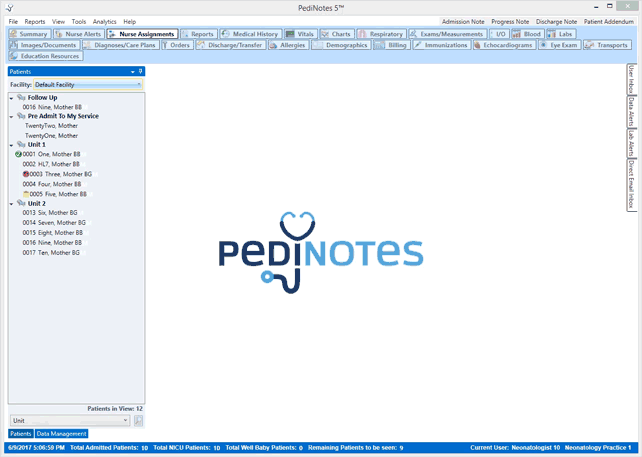Select patient 0005 Five, Mother BB
Image resolution: width=642 pixels, height=457 pixels.
pyautogui.click(x=58, y=194)
